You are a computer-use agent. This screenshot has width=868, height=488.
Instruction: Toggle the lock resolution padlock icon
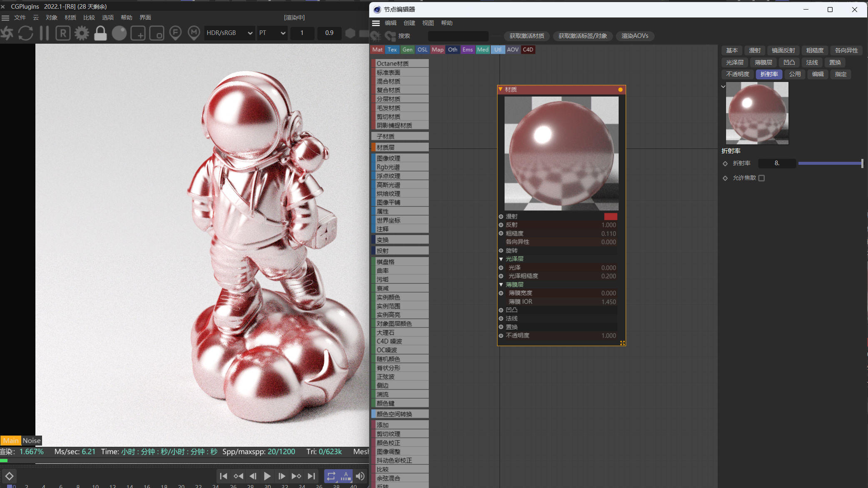click(100, 33)
